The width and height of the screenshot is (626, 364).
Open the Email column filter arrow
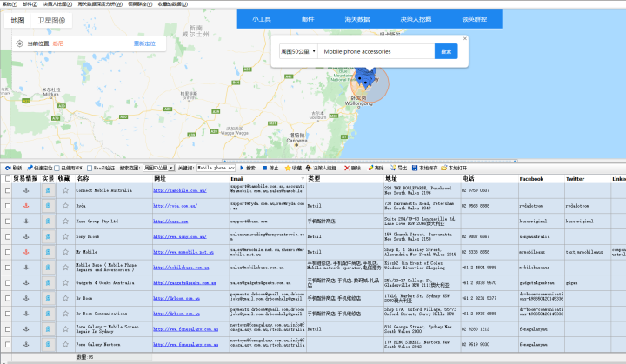click(x=303, y=179)
